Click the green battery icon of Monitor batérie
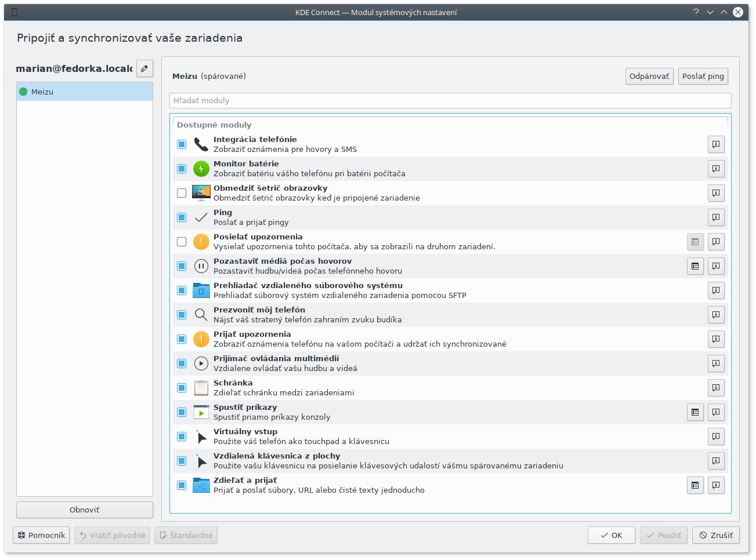 pos(201,169)
